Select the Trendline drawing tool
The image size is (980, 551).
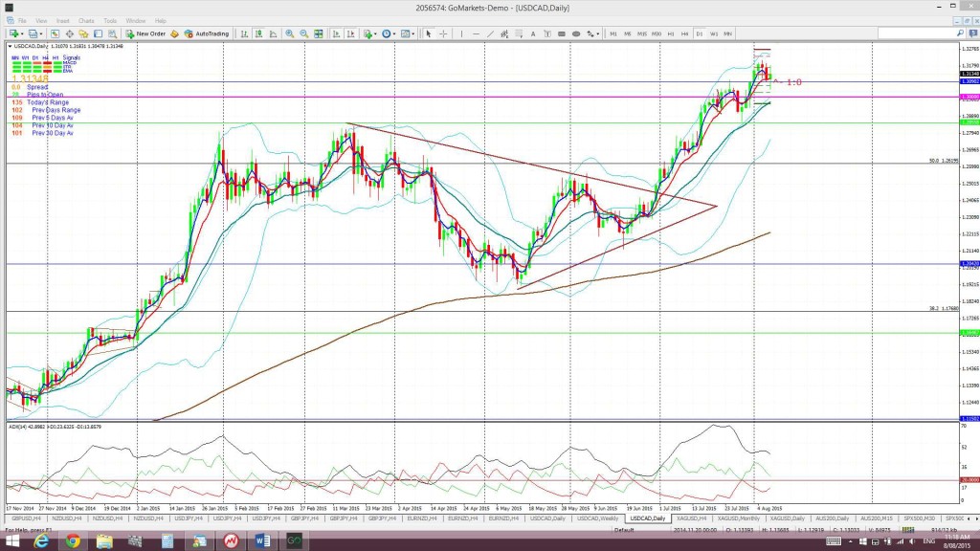(x=490, y=33)
